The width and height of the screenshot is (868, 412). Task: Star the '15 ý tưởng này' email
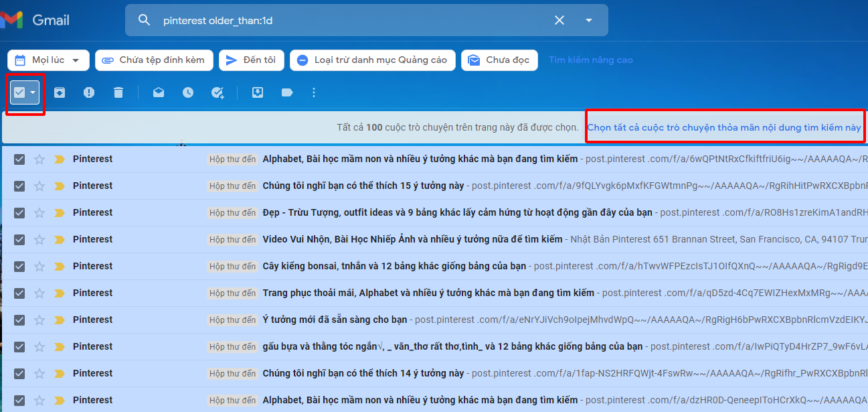click(x=39, y=186)
